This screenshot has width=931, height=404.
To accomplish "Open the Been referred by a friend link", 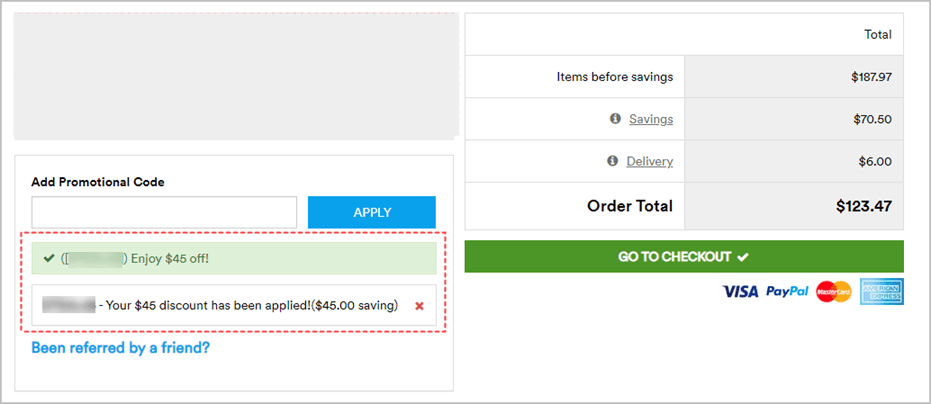I will pyautogui.click(x=121, y=348).
